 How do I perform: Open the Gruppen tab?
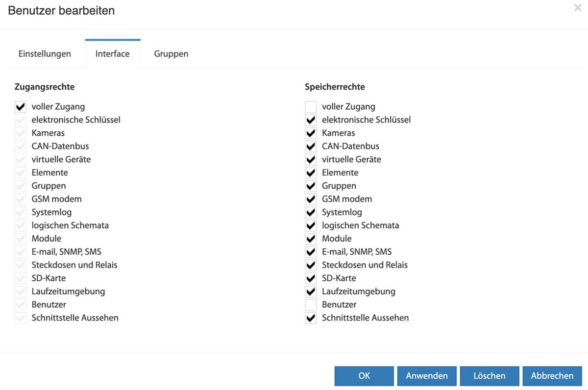coord(171,54)
